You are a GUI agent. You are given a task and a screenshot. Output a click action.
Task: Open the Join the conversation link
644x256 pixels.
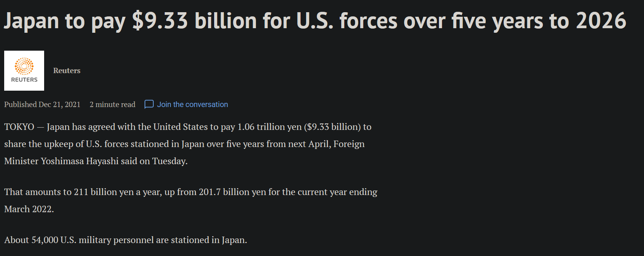pos(192,104)
